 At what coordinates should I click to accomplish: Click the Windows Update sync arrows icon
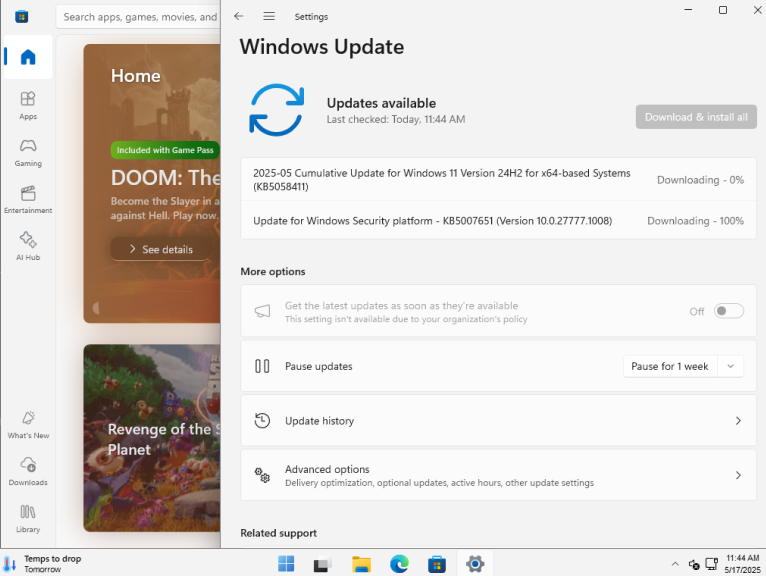tap(277, 110)
